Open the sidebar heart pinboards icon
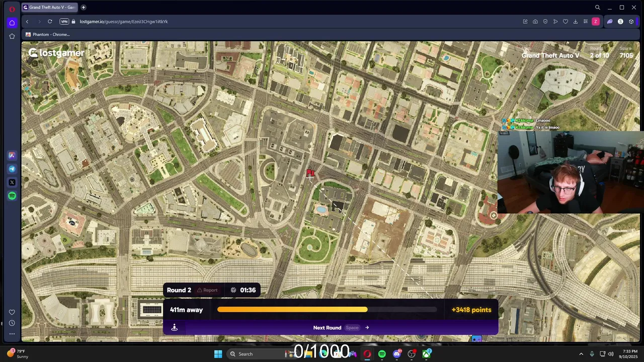The height and width of the screenshot is (362, 644). click(x=12, y=312)
